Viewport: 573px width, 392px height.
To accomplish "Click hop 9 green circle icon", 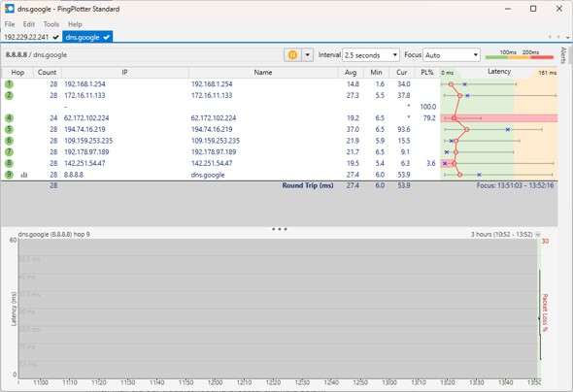I will coord(9,175).
